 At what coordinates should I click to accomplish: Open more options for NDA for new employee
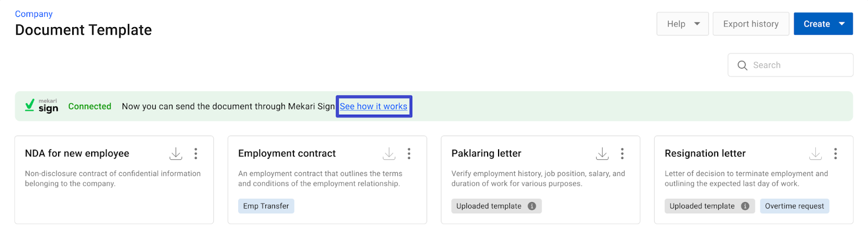coord(196,154)
